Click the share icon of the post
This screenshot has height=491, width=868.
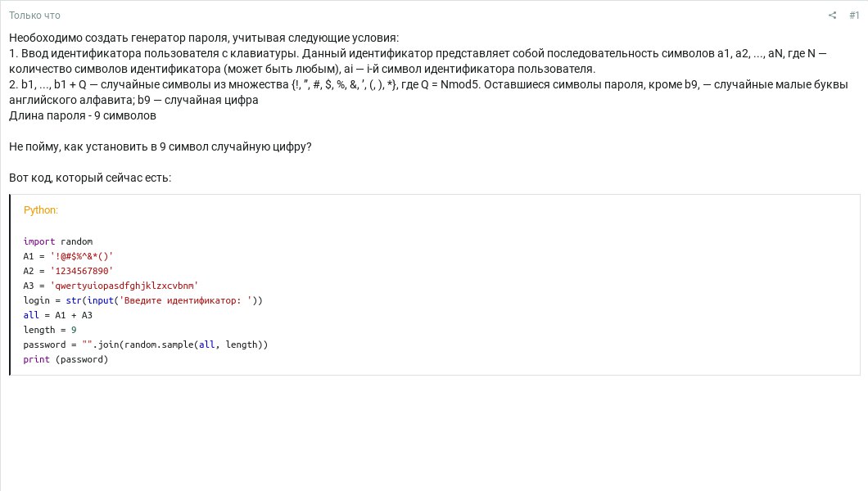tap(832, 16)
